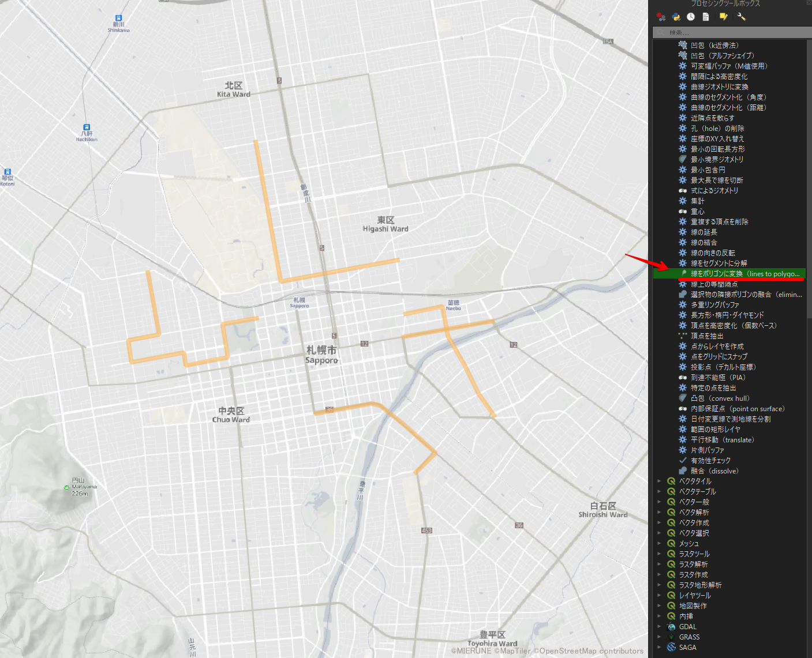The image size is (812, 658).
Task: Select 集計 algorithm
Action: [698, 201]
